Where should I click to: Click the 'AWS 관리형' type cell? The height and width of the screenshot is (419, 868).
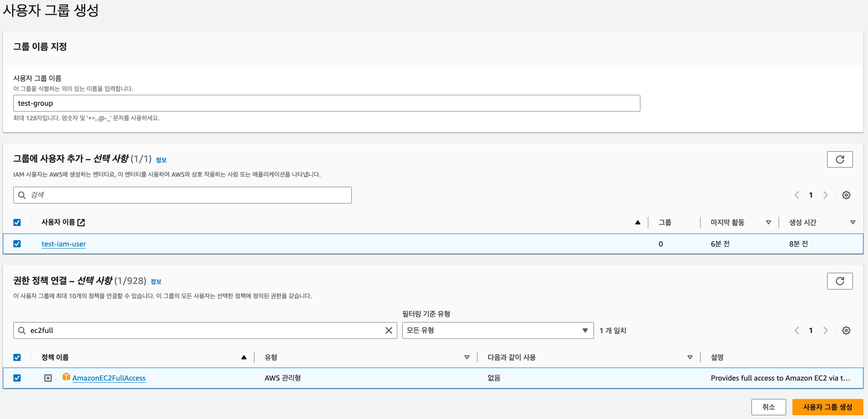click(x=283, y=378)
